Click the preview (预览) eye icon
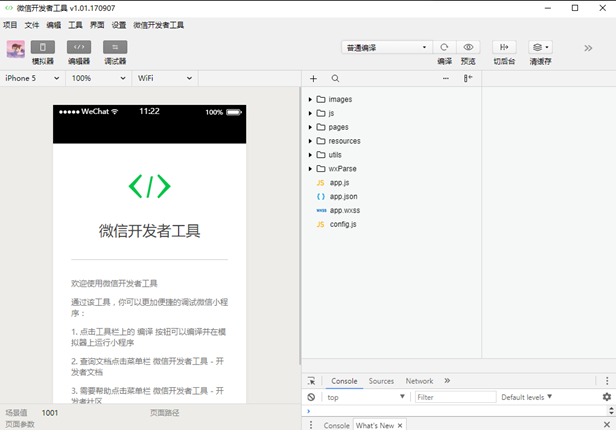The height and width of the screenshot is (430, 616). 468,47
